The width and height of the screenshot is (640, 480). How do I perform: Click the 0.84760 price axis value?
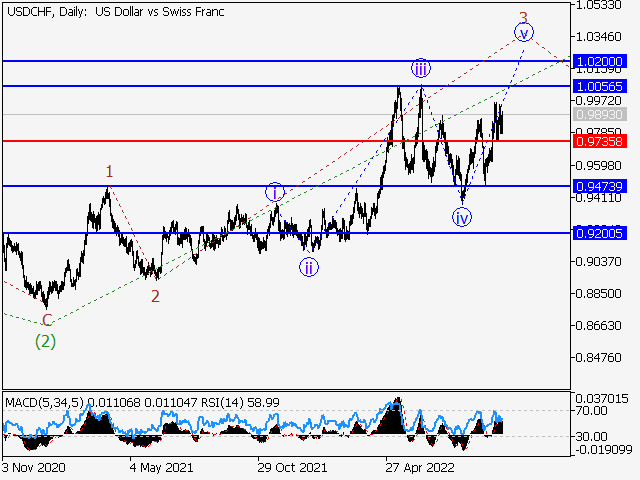click(598, 358)
